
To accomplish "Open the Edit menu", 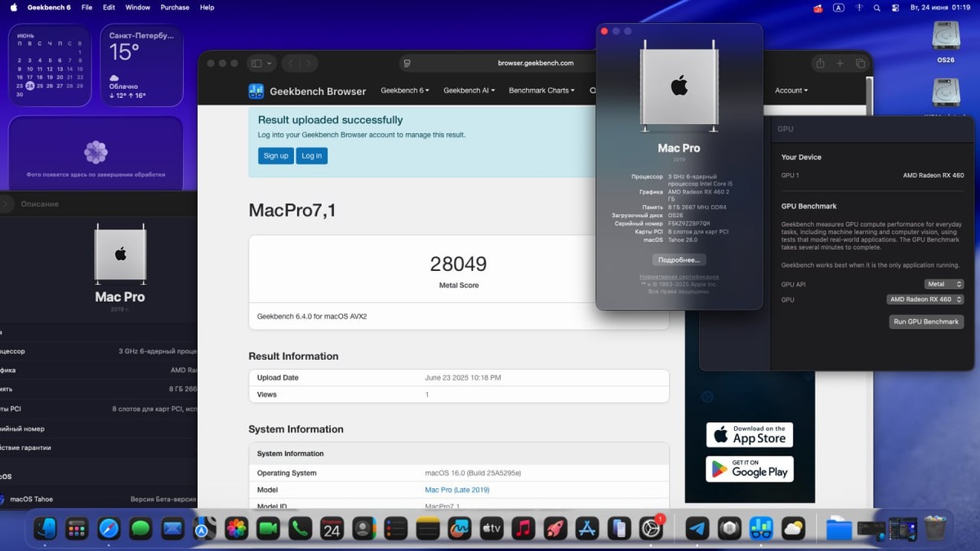I will [x=109, y=7].
